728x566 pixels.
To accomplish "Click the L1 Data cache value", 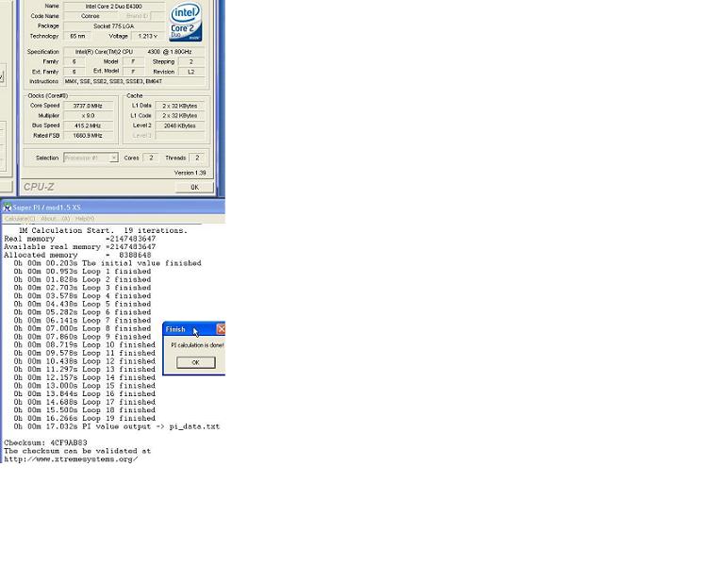I will pyautogui.click(x=180, y=106).
